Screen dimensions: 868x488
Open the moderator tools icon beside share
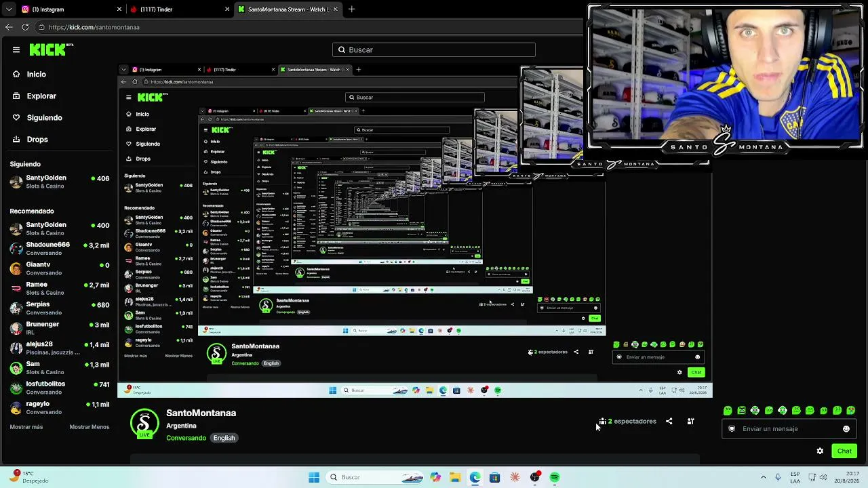click(x=690, y=422)
